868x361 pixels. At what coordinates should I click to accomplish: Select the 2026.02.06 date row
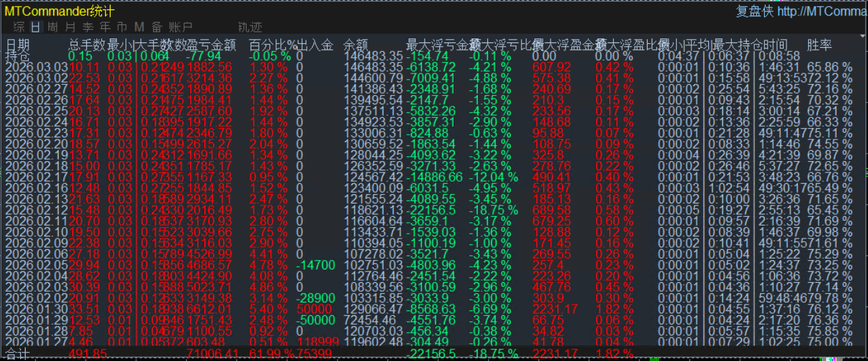pyautogui.click(x=36, y=253)
